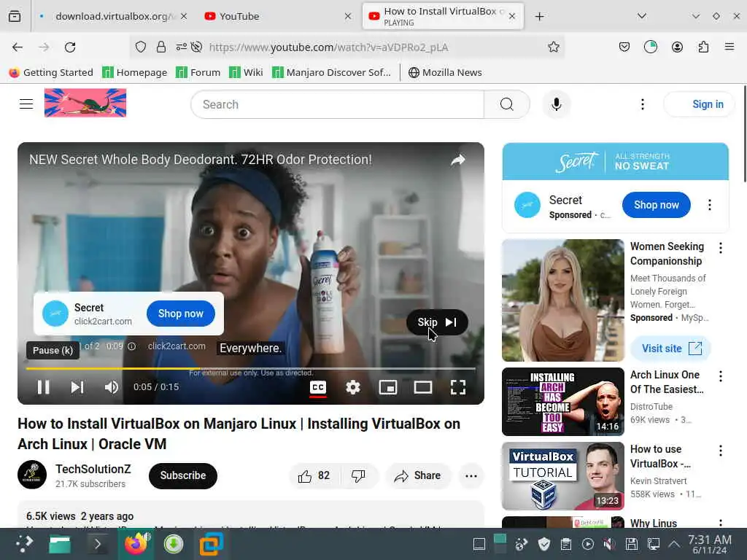Open YouTube settings three-dot menu
The width and height of the screenshot is (747, 560).
coord(642,104)
